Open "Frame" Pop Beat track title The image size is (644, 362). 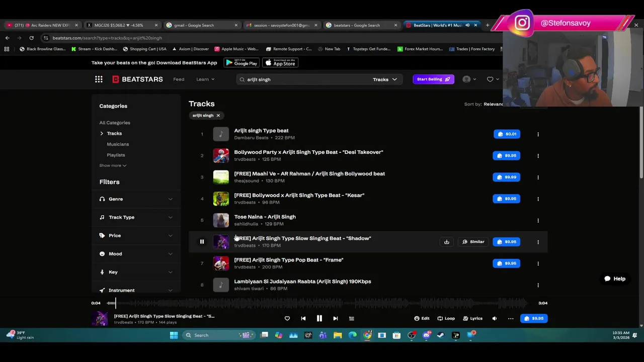289,260
